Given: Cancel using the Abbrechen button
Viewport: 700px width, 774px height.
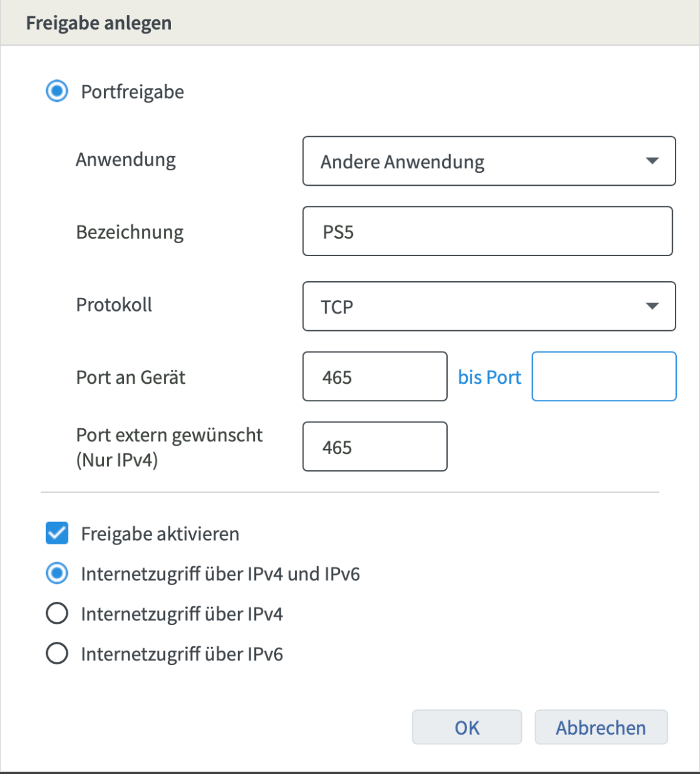Looking at the screenshot, I should 601,728.
